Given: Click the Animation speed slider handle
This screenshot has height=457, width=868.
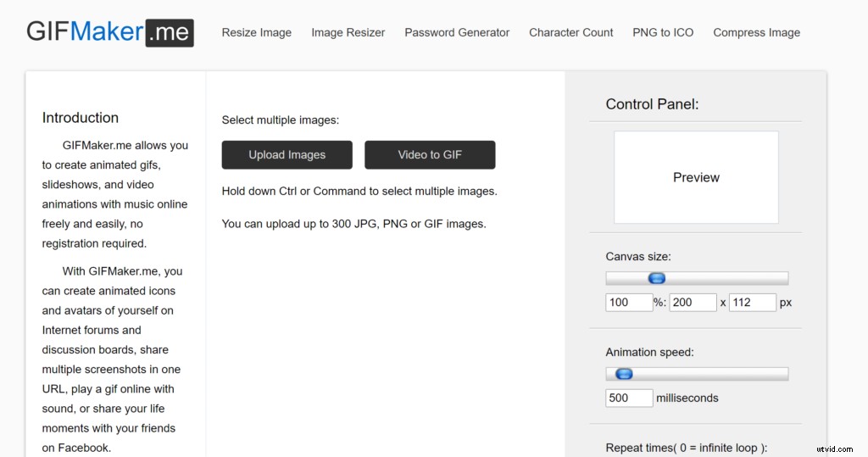Looking at the screenshot, I should tap(624, 374).
